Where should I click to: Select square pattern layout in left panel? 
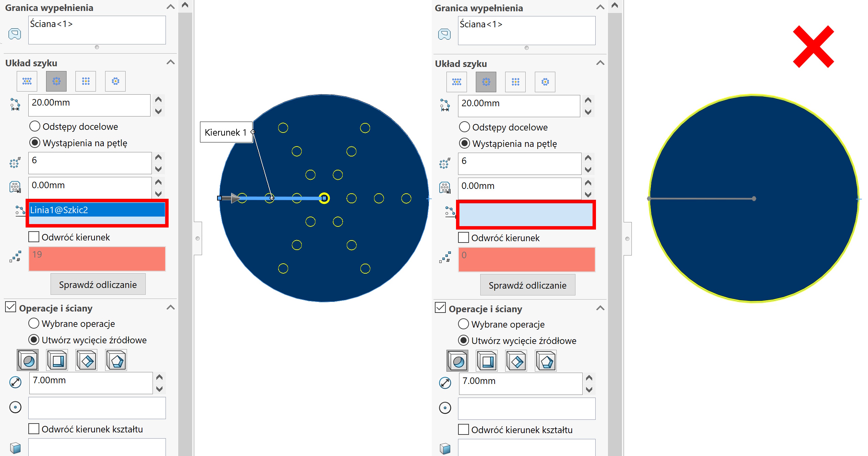[86, 81]
